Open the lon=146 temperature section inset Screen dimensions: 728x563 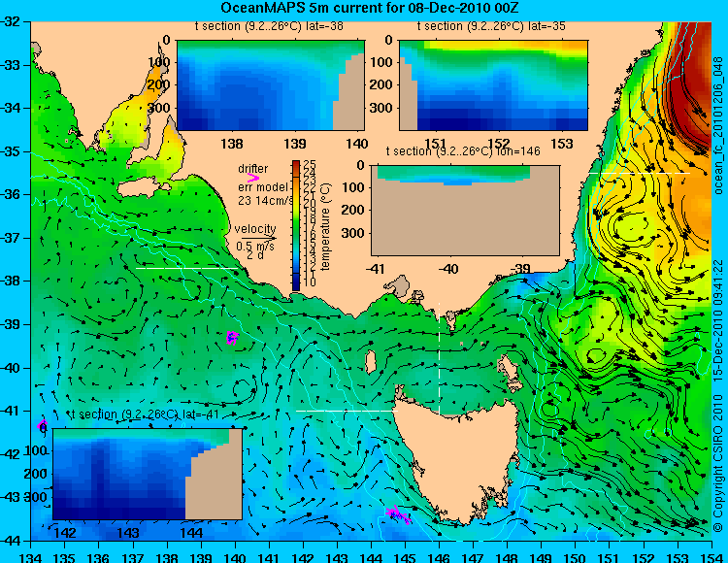click(x=465, y=211)
